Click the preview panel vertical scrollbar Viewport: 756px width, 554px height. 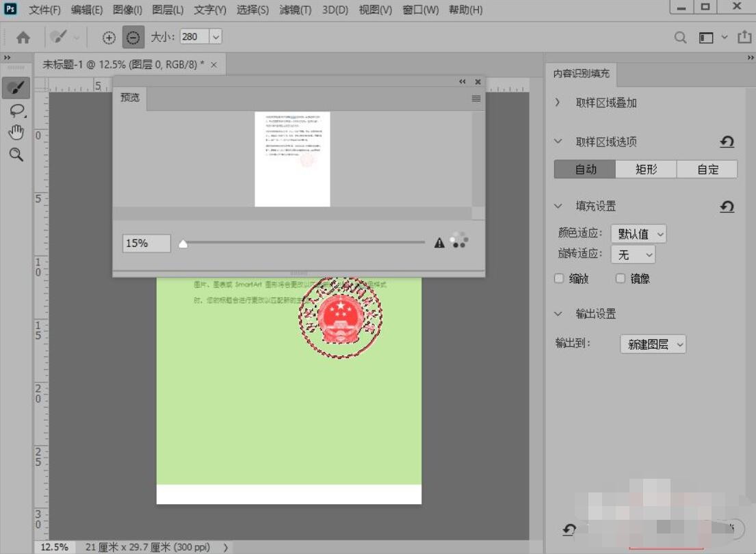pyautogui.click(x=478, y=159)
